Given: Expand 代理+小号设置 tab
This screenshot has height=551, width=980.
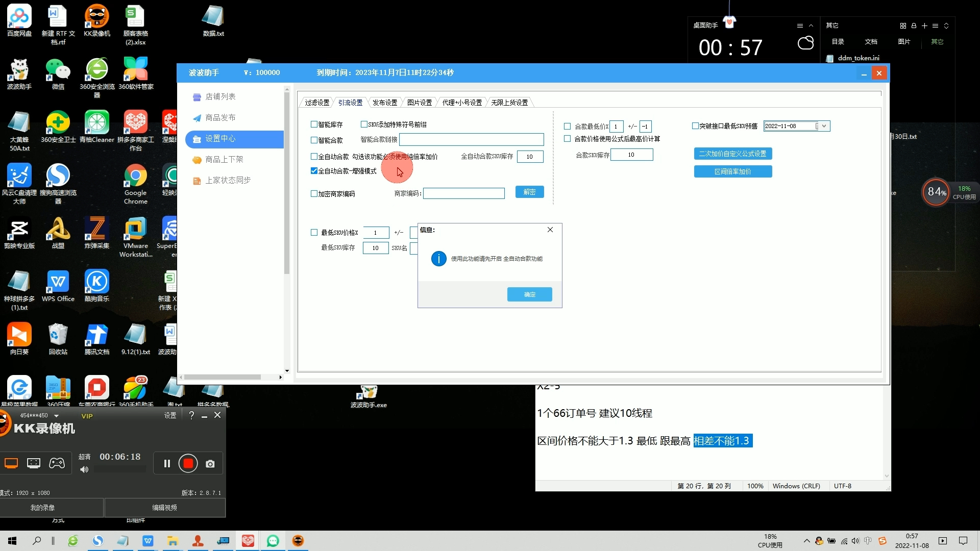Looking at the screenshot, I should pos(461,102).
